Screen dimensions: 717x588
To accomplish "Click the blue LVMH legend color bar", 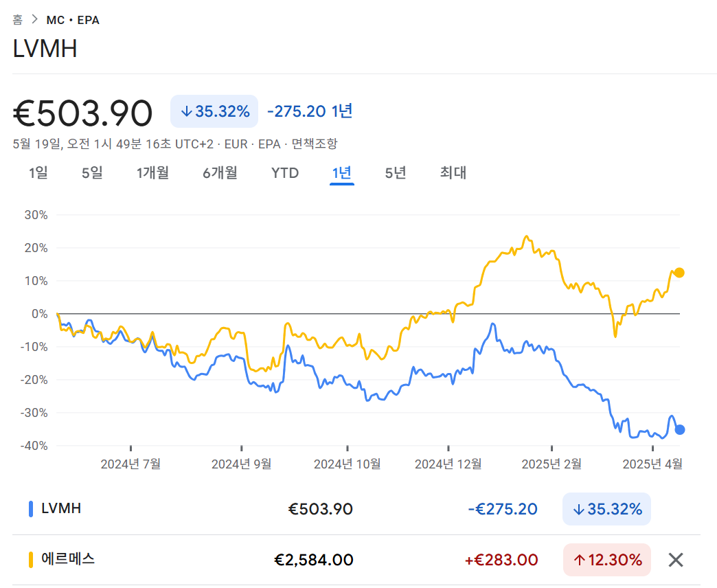I will click(31, 509).
